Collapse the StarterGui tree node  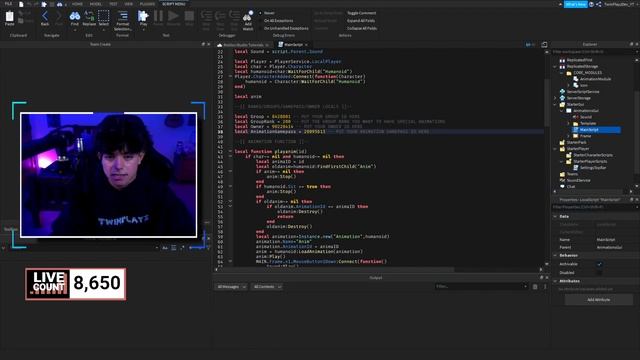pyautogui.click(x=555, y=104)
